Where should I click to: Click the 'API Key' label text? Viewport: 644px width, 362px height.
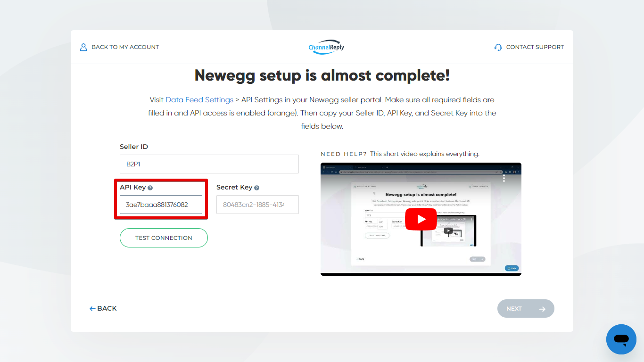coord(133,187)
